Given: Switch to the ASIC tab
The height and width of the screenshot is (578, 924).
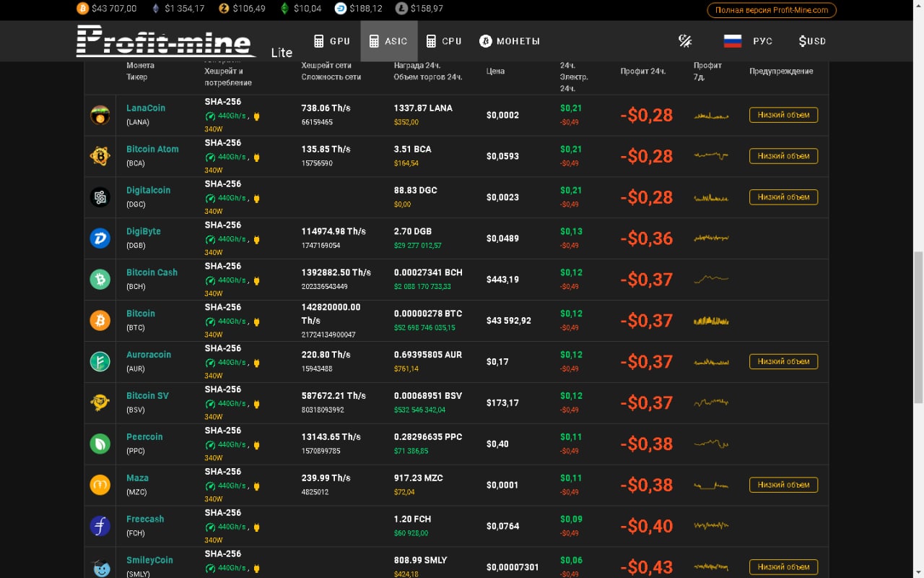Looking at the screenshot, I should tap(389, 41).
